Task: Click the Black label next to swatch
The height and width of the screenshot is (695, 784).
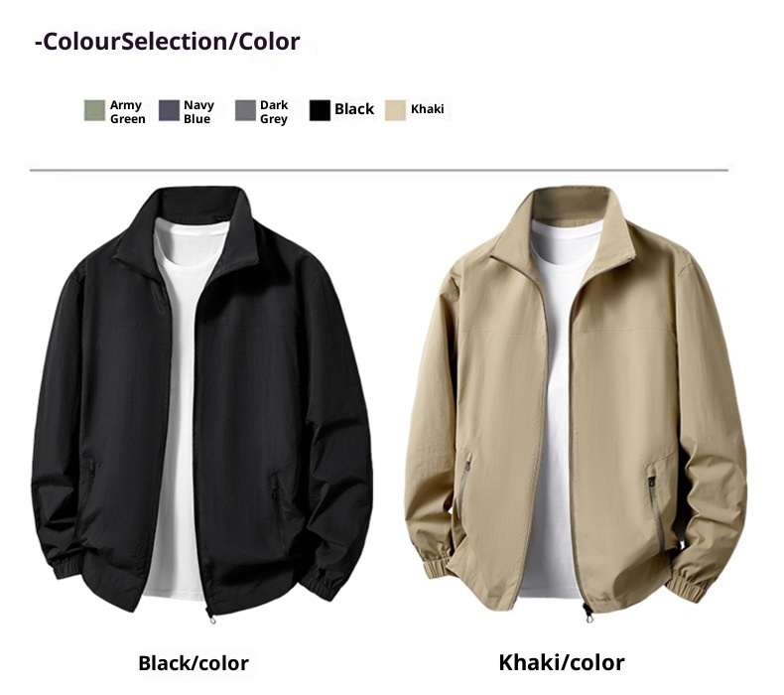Action: (354, 109)
